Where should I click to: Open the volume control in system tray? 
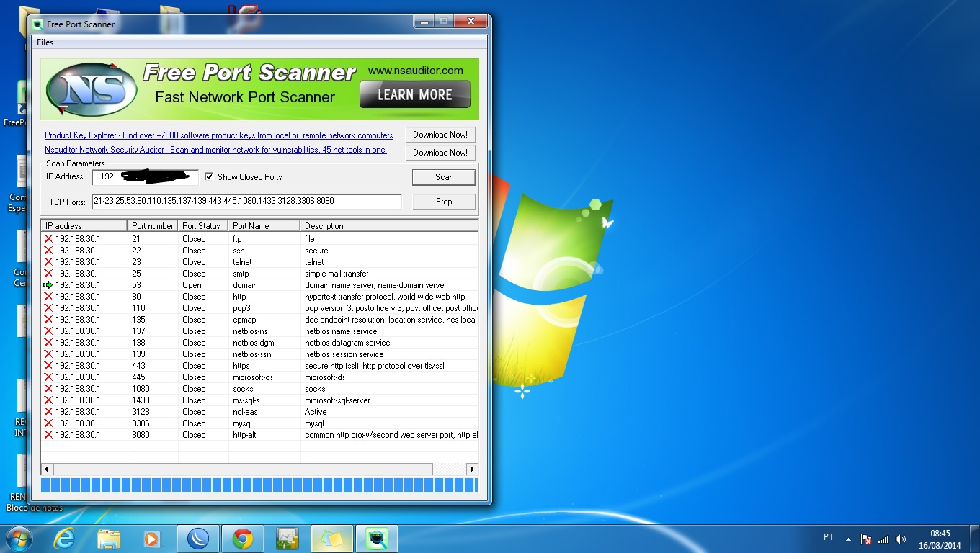901,539
